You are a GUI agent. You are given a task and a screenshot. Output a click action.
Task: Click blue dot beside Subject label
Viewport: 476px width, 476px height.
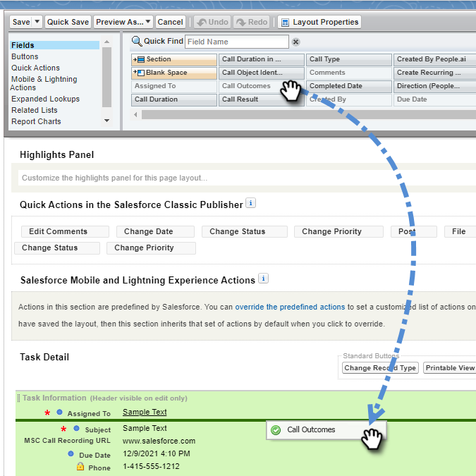(x=76, y=428)
